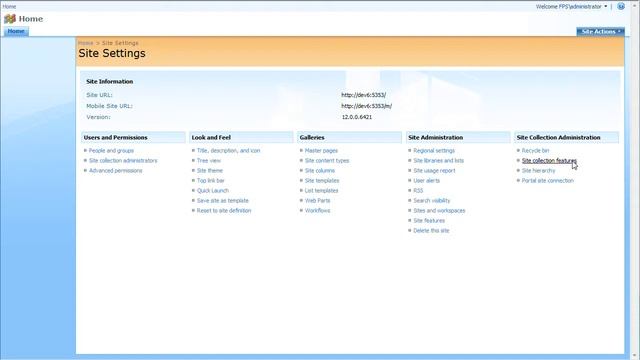Click the Home link at top-left corner
The height and width of the screenshot is (360, 640).
click(9, 7)
